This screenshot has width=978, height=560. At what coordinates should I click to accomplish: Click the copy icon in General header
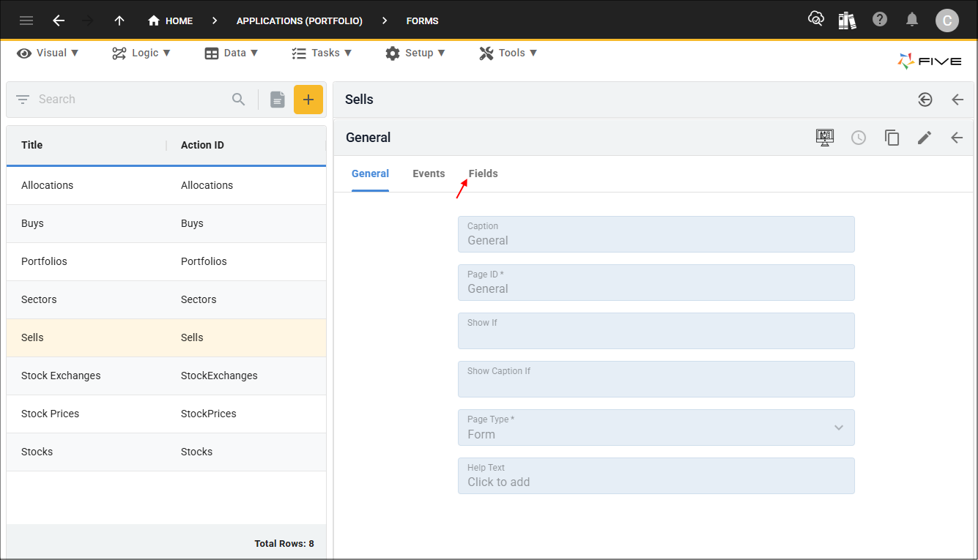point(892,138)
